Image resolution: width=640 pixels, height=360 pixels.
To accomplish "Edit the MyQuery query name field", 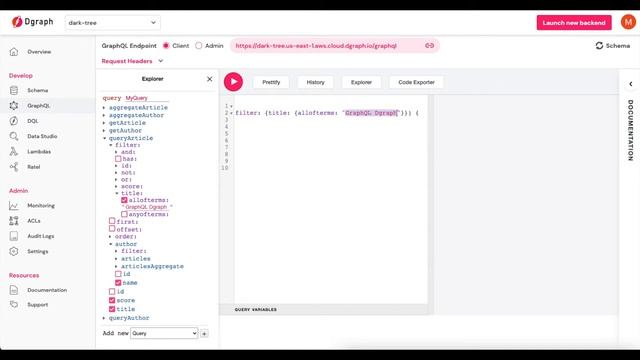I will point(146,98).
